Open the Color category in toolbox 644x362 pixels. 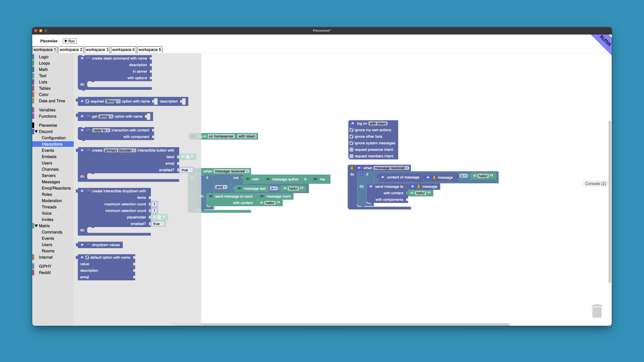click(44, 95)
